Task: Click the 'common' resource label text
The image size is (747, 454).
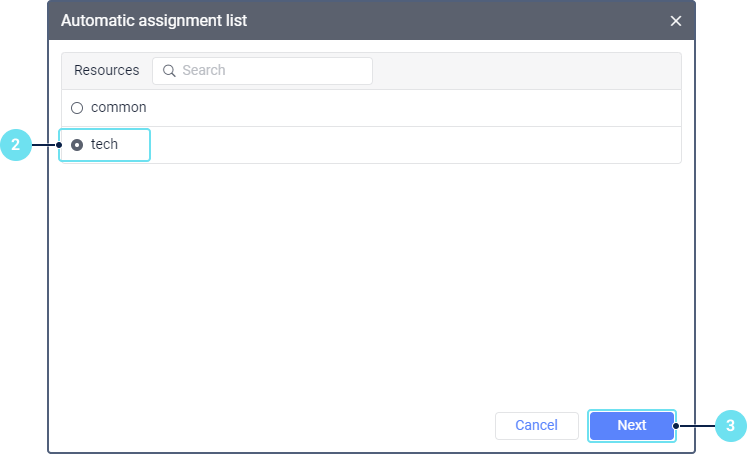Action: pyautogui.click(x=118, y=107)
